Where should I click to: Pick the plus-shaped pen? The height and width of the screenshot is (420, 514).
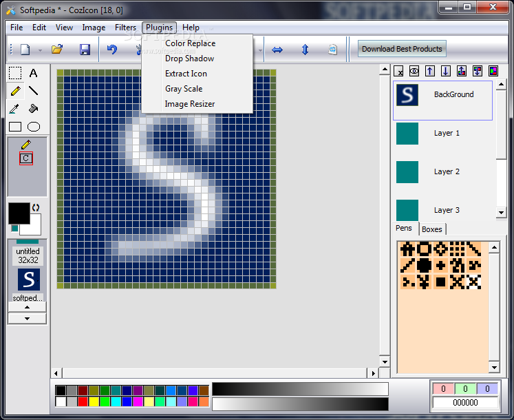point(440,265)
